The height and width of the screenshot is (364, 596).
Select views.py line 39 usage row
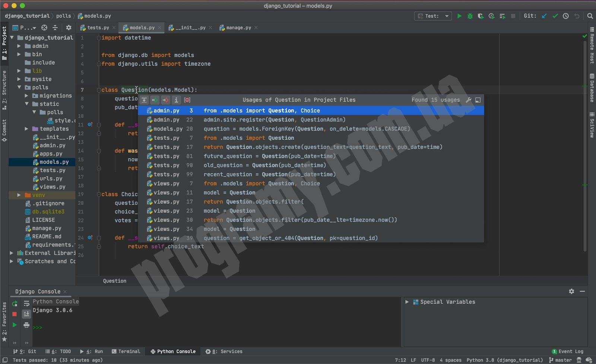(x=311, y=238)
